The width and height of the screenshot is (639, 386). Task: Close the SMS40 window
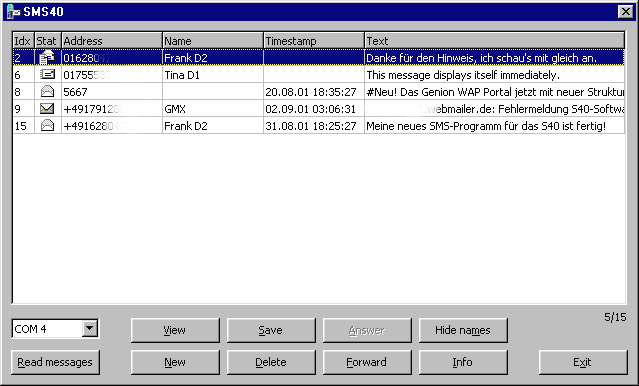click(626, 11)
